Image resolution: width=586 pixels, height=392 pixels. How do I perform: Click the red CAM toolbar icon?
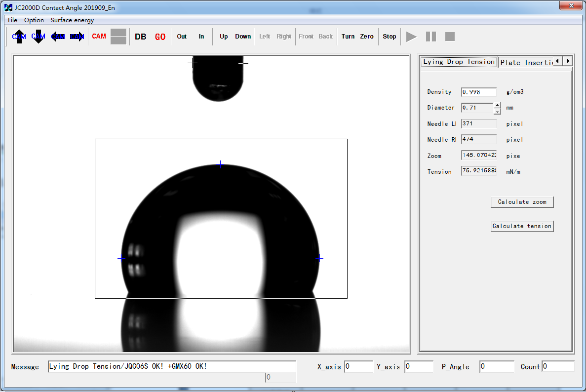click(99, 37)
